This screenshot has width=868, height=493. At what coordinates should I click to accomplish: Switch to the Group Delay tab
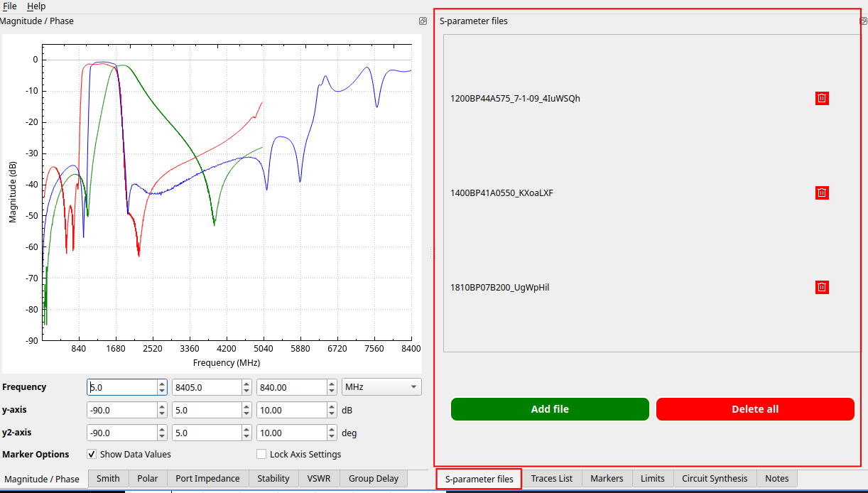[374, 479]
